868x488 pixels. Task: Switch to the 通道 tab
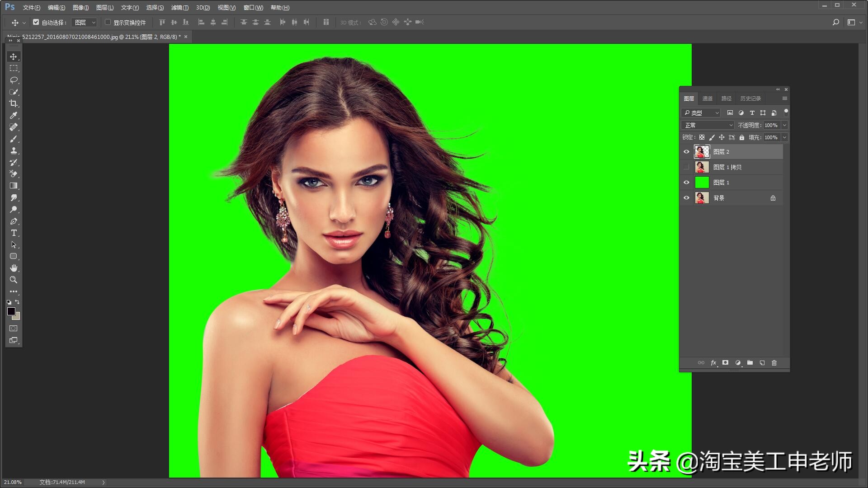point(707,99)
